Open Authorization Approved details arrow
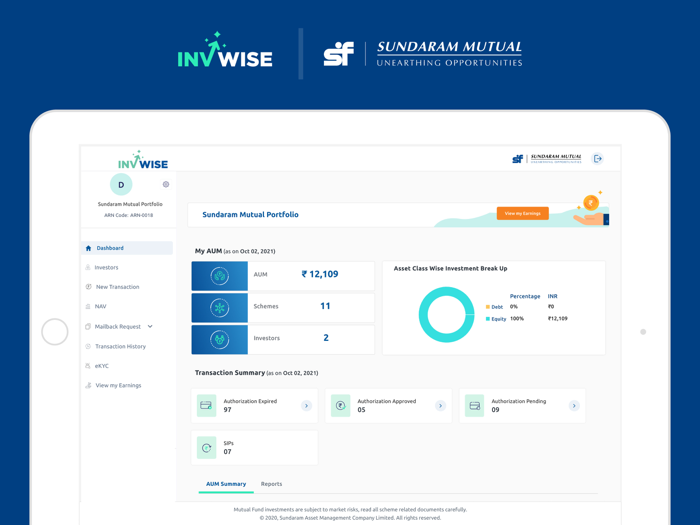 click(x=440, y=405)
